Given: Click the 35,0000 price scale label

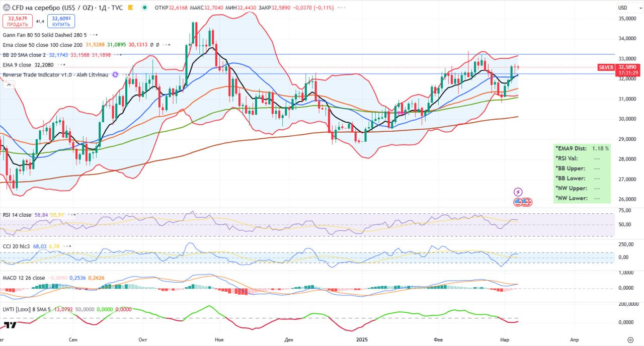Looking at the screenshot, I should (x=628, y=19).
